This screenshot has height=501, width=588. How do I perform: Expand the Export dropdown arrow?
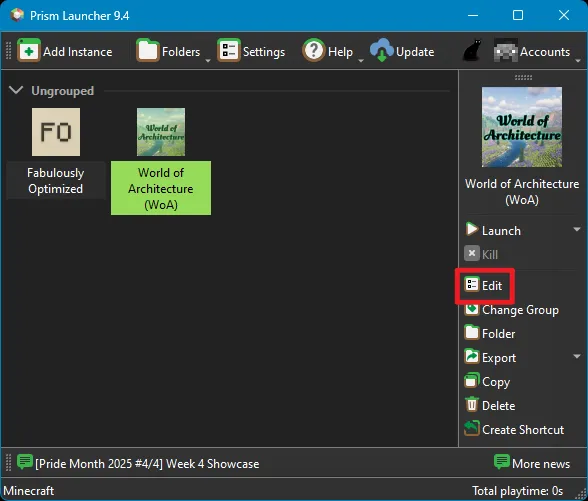pyautogui.click(x=577, y=356)
